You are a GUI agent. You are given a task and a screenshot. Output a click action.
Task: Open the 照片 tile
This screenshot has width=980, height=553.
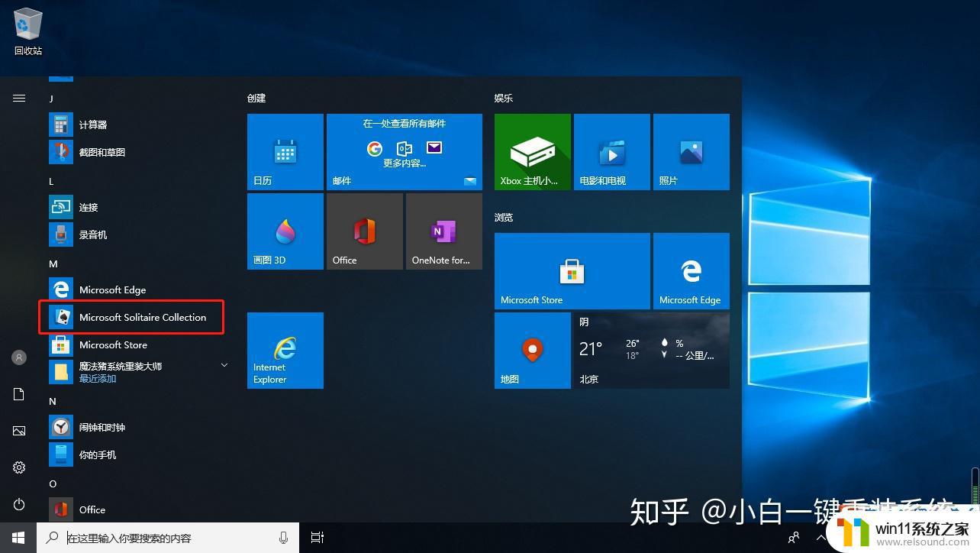pos(691,152)
